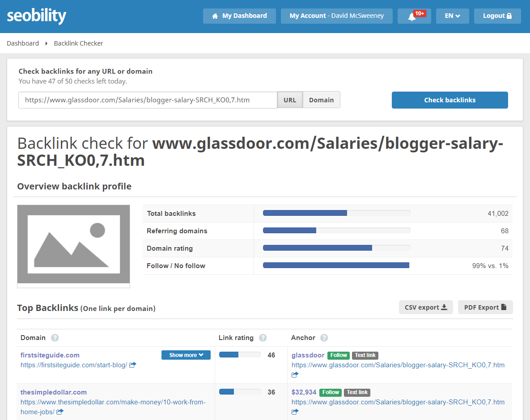The width and height of the screenshot is (530, 420).
Task: Go to My Dashboard
Action: [239, 16]
